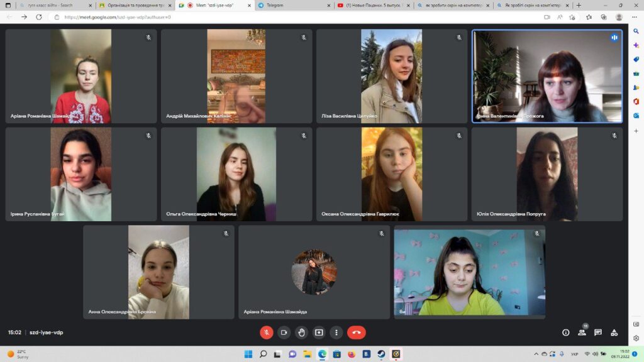Open the meeting activities panel
This screenshot has width=644, height=362.
pos(614,332)
